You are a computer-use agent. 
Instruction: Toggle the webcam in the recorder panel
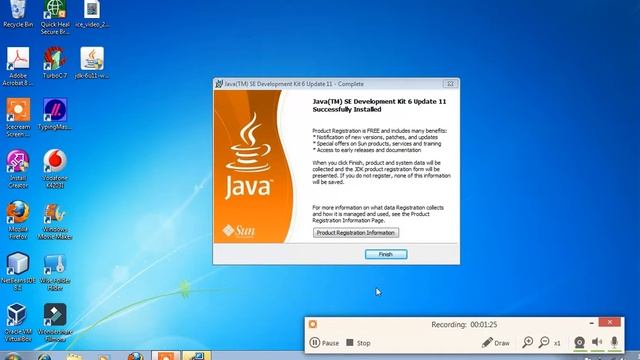click(x=579, y=342)
